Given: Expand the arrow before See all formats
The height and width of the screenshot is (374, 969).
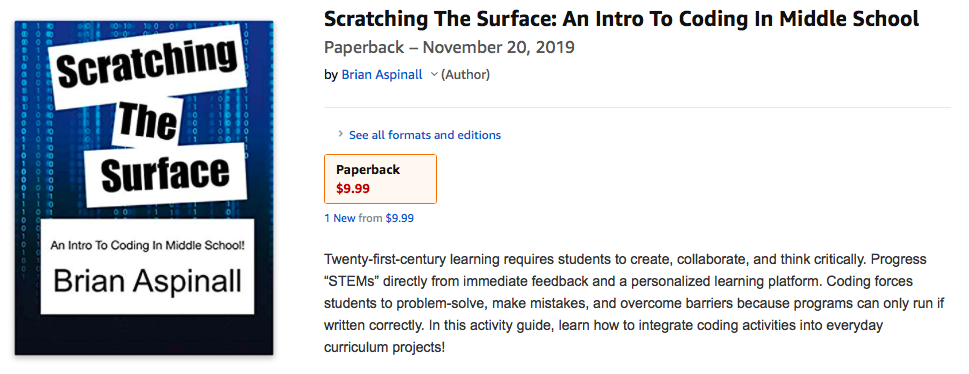Looking at the screenshot, I should coord(341,134).
